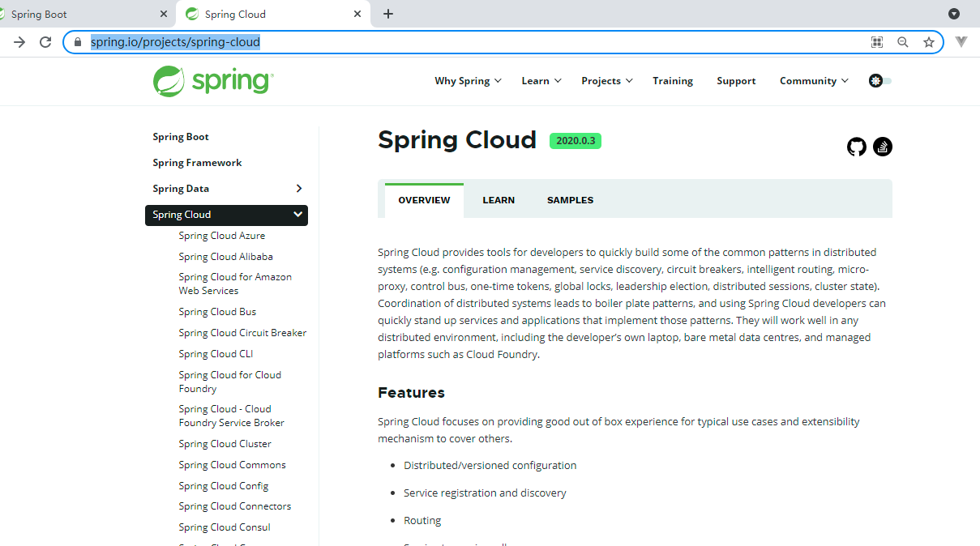Click the site lock icon in address bar
Viewport: 980px width, 546px height.
click(x=79, y=42)
